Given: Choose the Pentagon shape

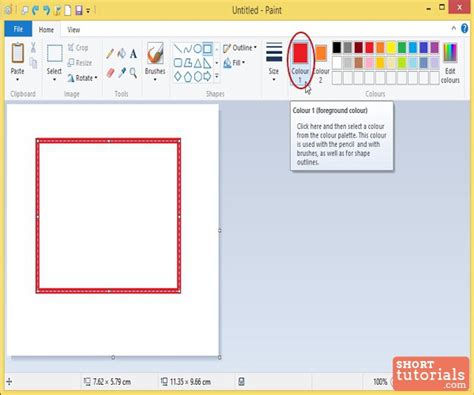Looking at the screenshot, I should (188, 77).
